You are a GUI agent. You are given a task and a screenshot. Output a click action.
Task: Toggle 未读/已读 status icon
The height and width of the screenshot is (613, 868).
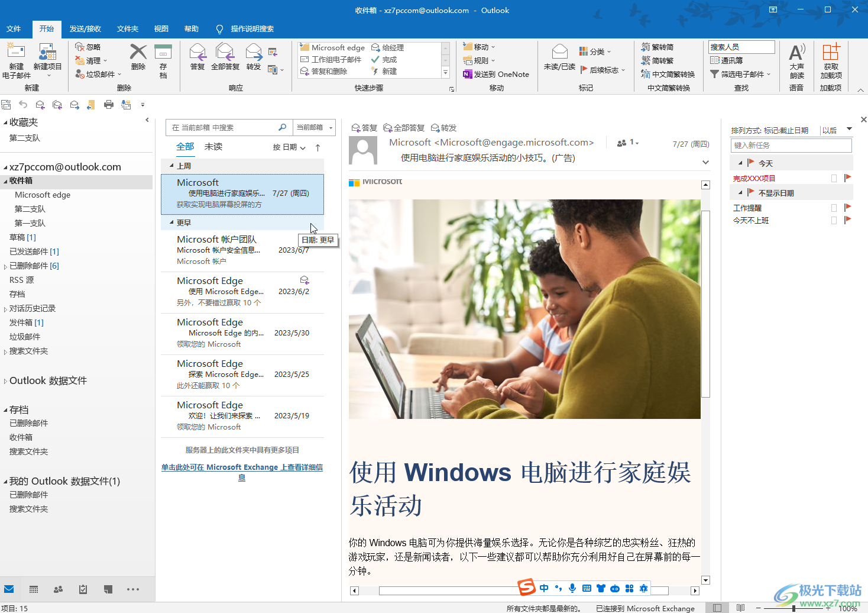pos(559,57)
